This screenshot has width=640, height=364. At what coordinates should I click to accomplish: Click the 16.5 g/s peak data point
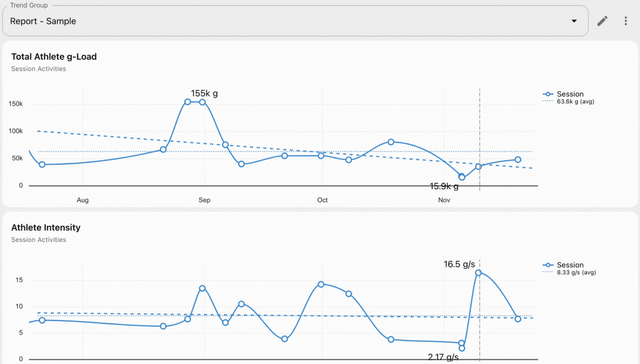(x=478, y=273)
